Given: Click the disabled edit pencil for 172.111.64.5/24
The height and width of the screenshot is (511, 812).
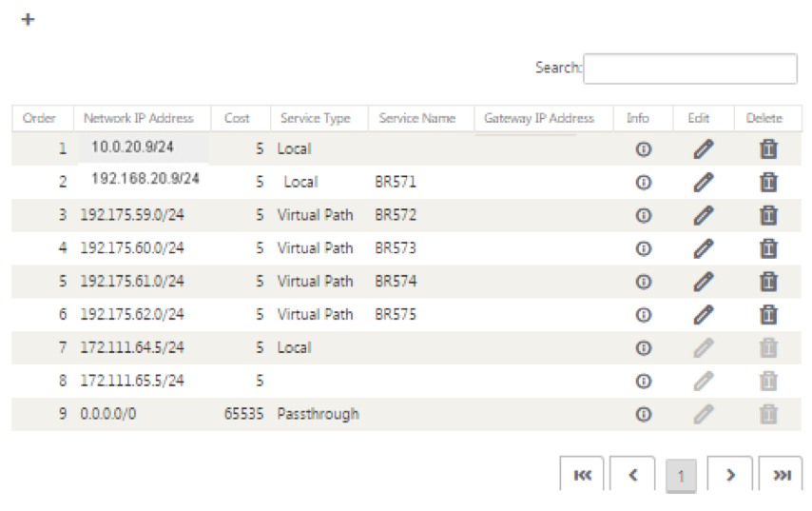Looking at the screenshot, I should coord(704,348).
